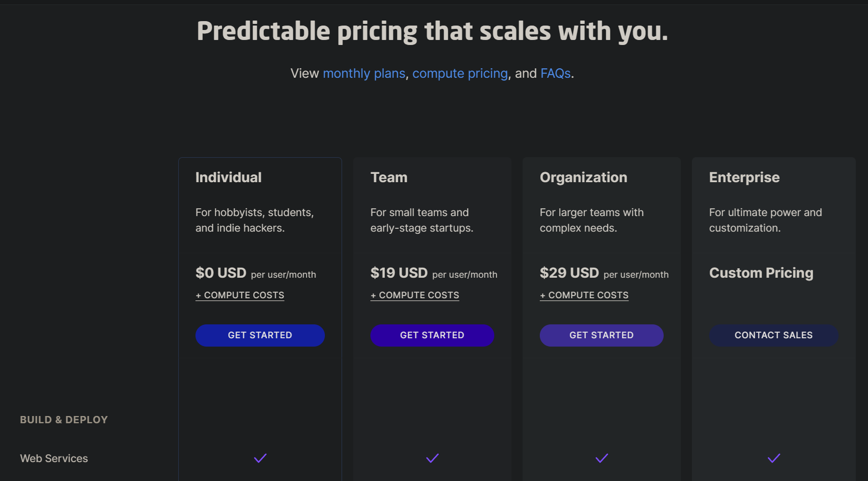Select the Enterprise plan heading

744,178
